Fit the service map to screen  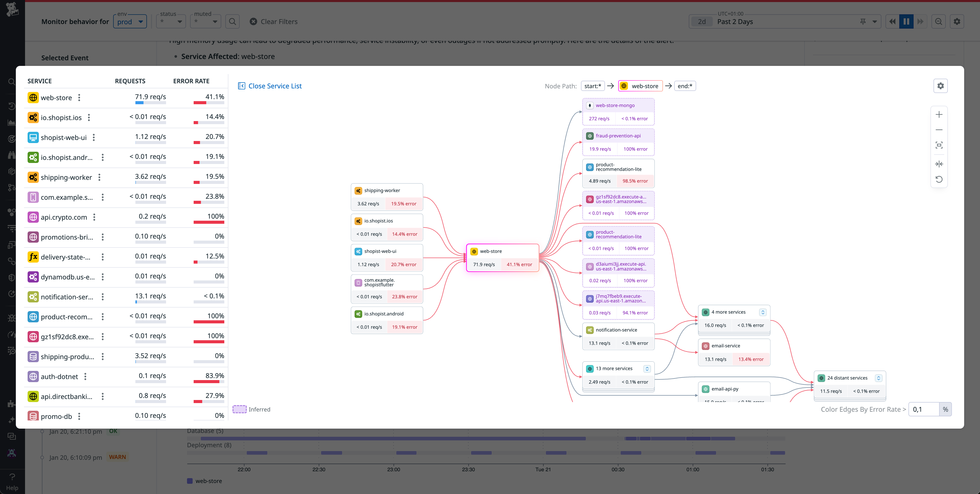click(939, 145)
